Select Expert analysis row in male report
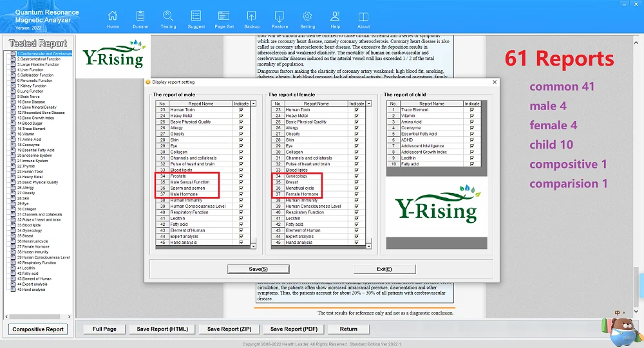Screen dimensions: 644x348 [203, 236]
